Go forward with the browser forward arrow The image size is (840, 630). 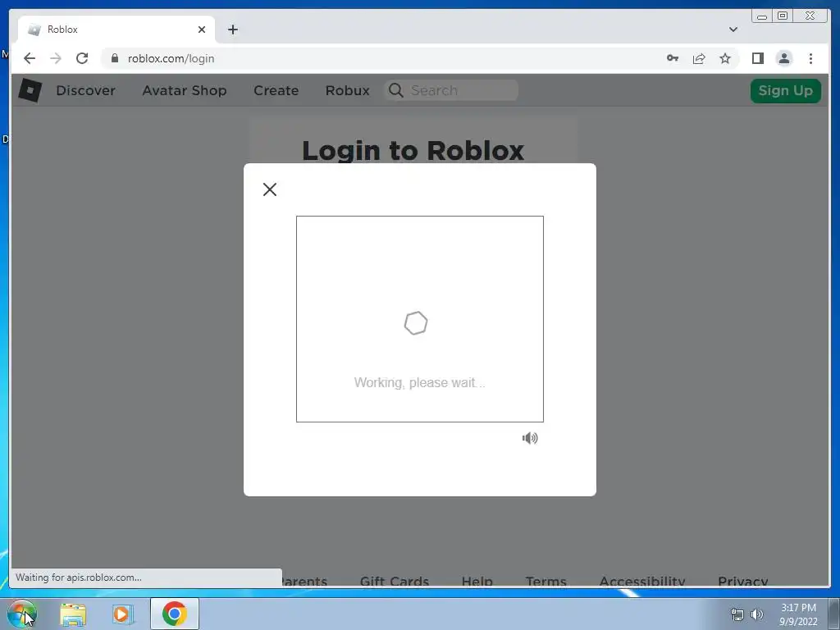pyautogui.click(x=56, y=58)
